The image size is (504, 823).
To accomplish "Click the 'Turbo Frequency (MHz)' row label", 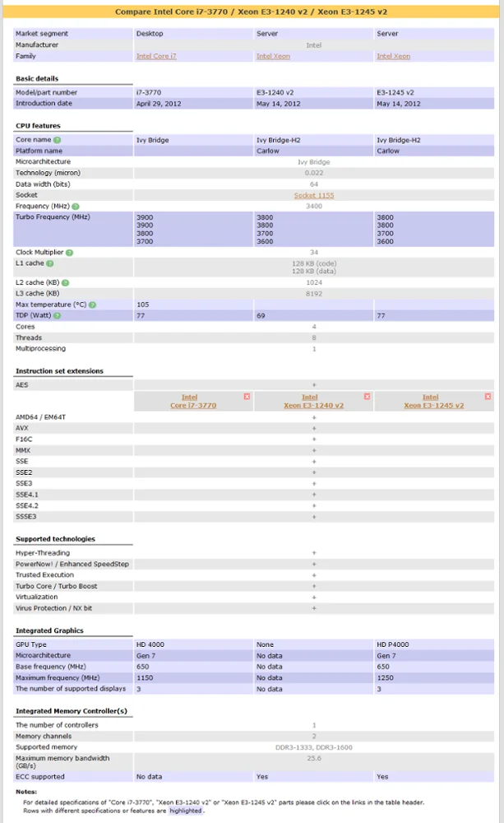I will tap(53, 216).
